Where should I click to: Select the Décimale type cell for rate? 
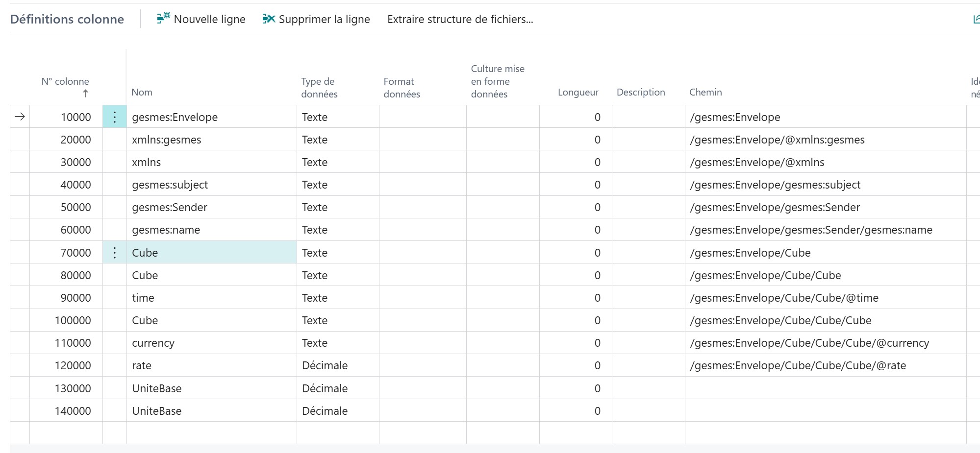(x=325, y=365)
